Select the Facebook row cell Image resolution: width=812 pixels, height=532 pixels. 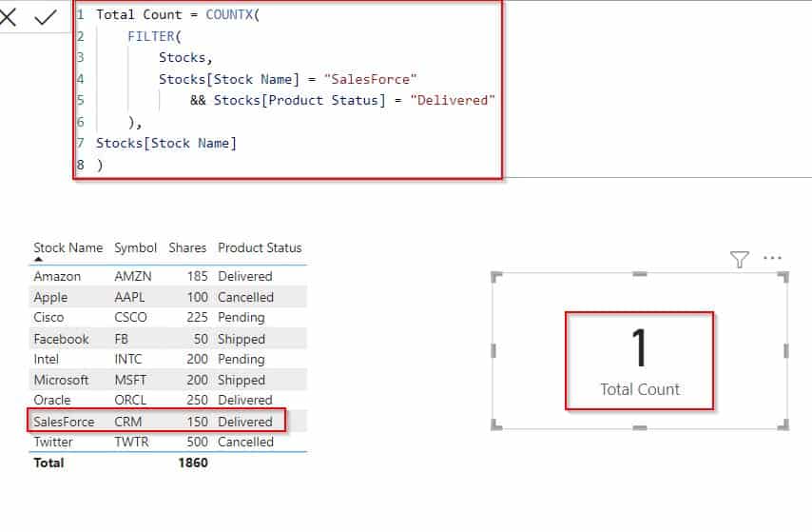(x=61, y=339)
